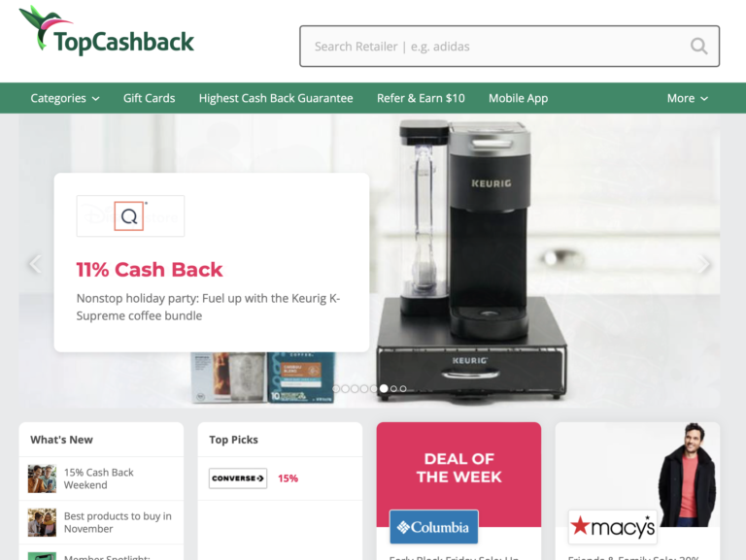Advance carousel with next arrow
The width and height of the screenshot is (746, 560).
[x=704, y=264]
